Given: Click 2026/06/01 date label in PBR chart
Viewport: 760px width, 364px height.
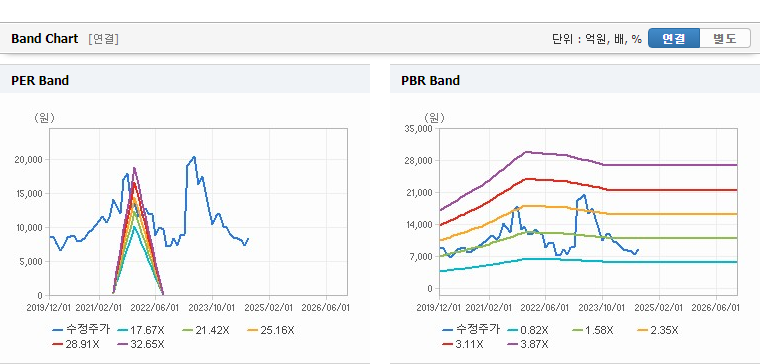Looking at the screenshot, I should [x=716, y=308].
